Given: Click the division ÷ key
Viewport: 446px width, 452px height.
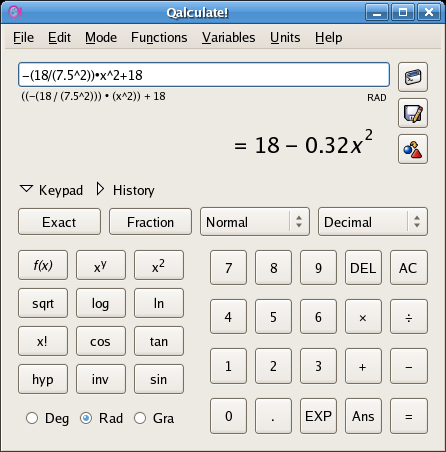Looking at the screenshot, I should (409, 317).
